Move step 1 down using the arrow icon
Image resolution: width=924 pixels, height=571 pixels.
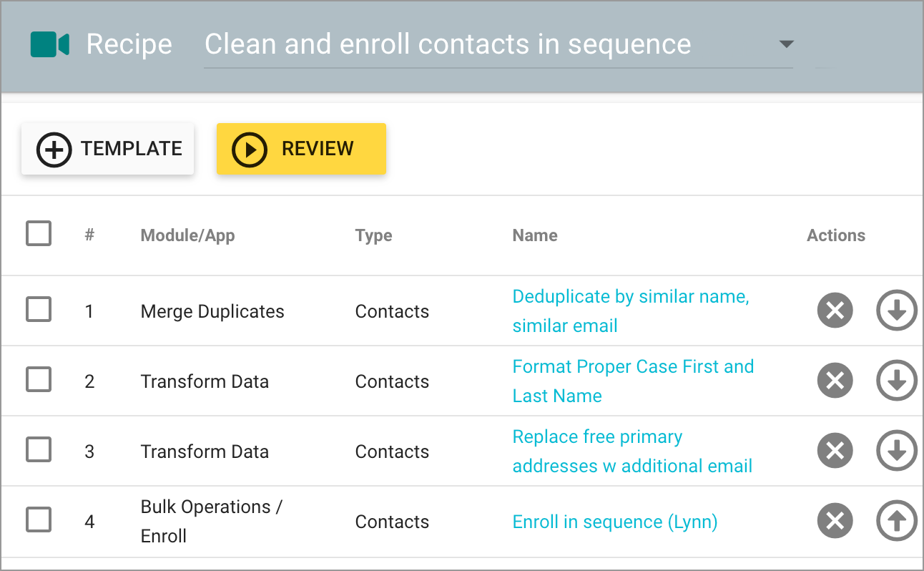point(896,310)
